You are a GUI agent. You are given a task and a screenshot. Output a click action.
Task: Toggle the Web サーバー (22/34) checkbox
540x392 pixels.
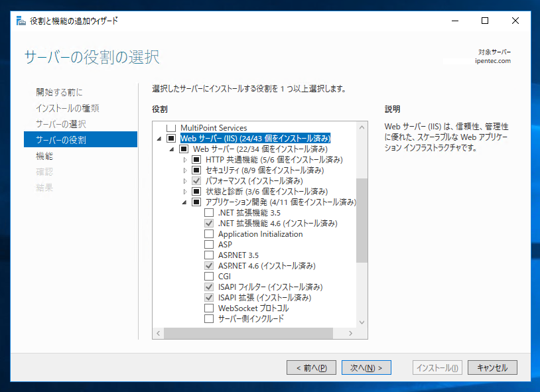coord(184,149)
